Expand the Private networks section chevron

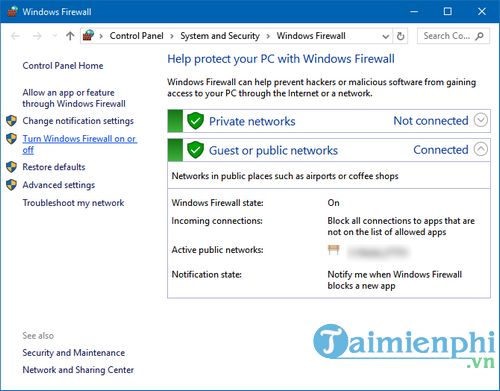pyautogui.click(x=481, y=120)
